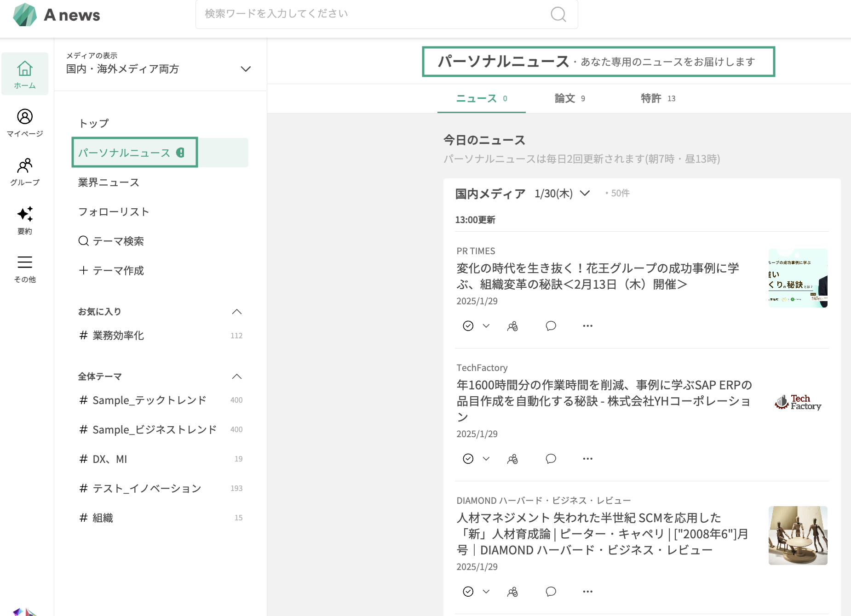Open more options for DIAMOND article
The width and height of the screenshot is (851, 616).
click(x=587, y=592)
